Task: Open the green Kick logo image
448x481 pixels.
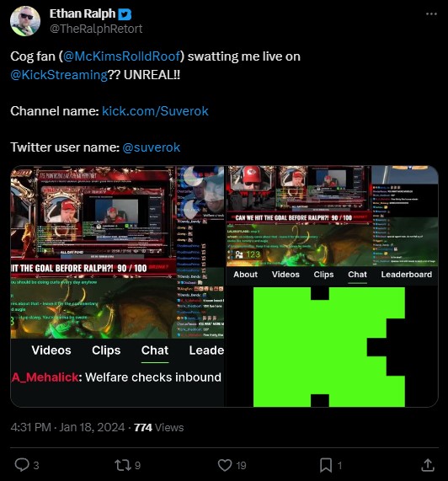Action: [333, 346]
